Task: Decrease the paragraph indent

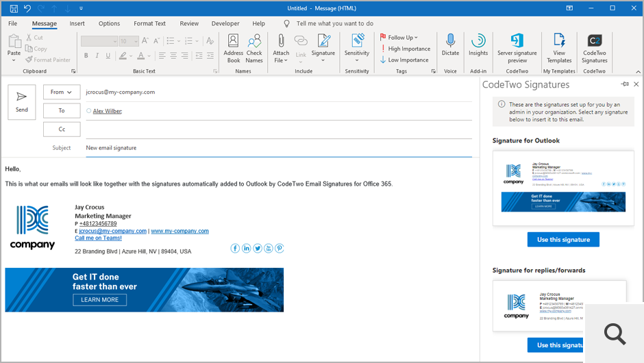Action: click(x=199, y=55)
